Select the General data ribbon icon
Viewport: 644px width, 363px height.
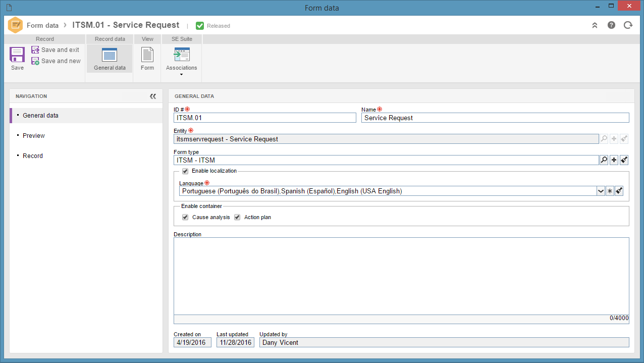pos(110,55)
